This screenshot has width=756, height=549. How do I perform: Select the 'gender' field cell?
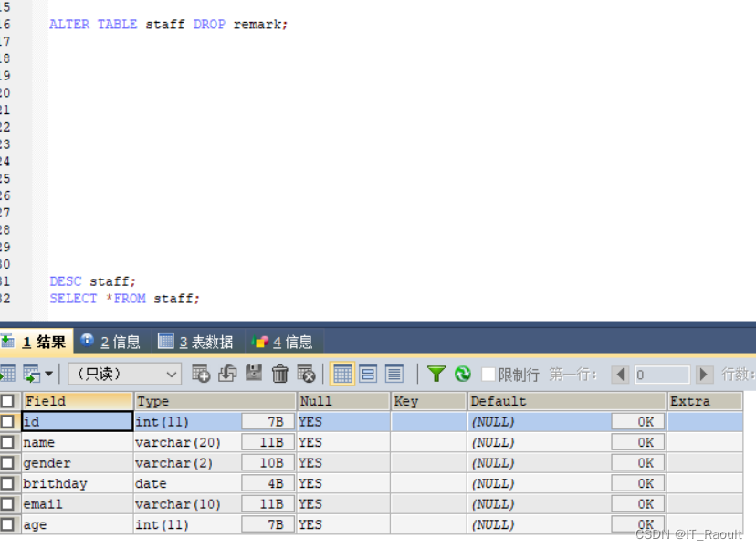point(77,463)
